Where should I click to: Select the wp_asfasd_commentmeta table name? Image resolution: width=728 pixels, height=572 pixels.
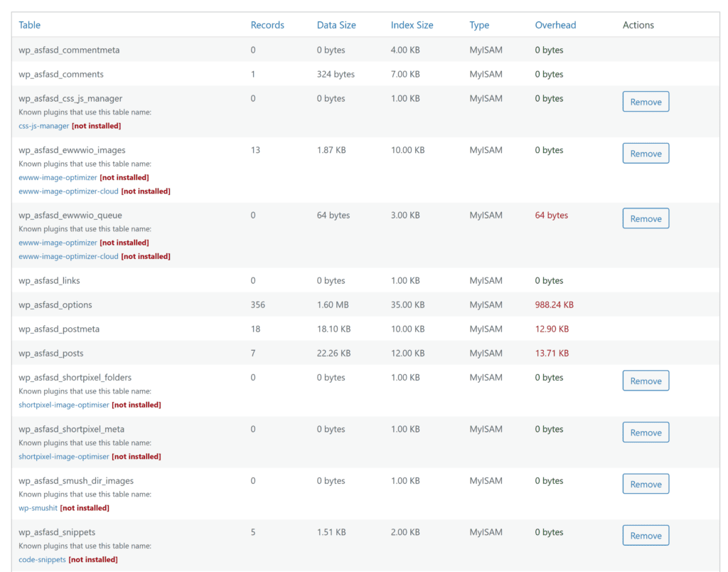69,51
